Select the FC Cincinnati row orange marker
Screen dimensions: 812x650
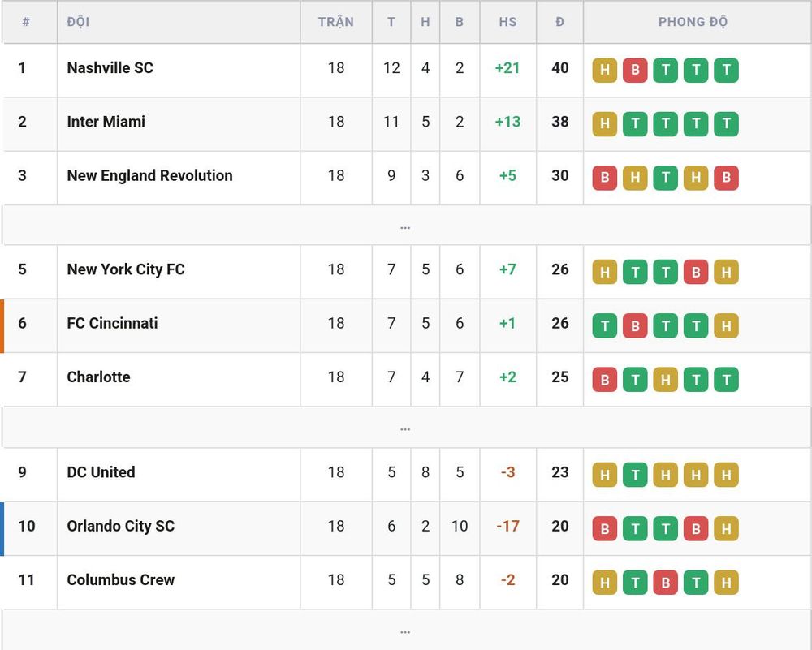pos(2,326)
